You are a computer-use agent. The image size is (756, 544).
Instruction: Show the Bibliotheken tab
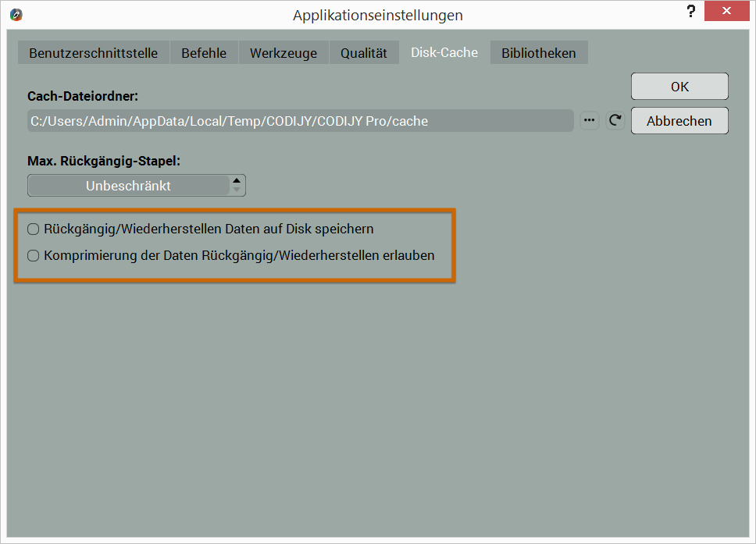[x=539, y=53]
